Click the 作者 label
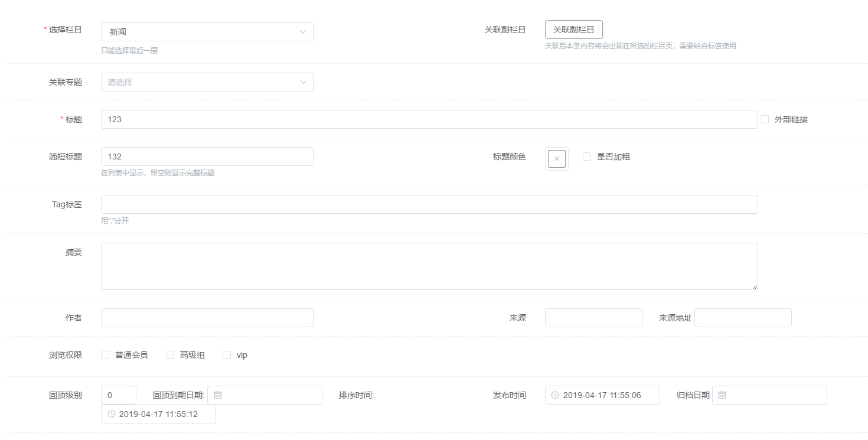This screenshot has height=440, width=868. pos(74,318)
